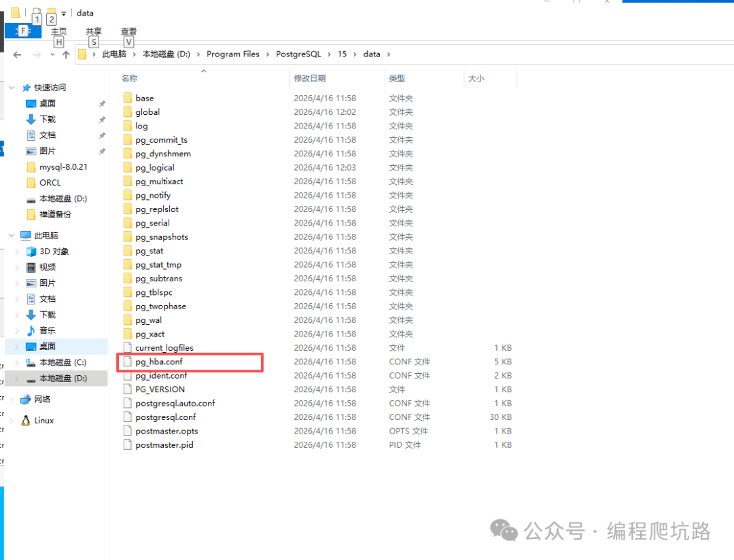Click the Linux penguin icon in sidebar
Screen dimensions: 734x560
pyautogui.click(x=26, y=421)
